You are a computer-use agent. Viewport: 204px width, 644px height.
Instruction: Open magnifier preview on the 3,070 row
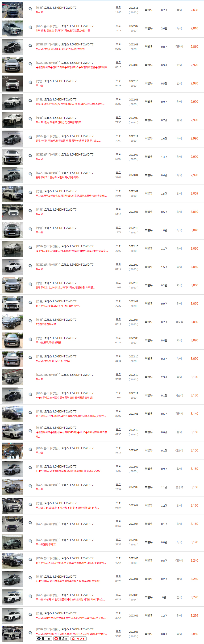pos(30,303)
